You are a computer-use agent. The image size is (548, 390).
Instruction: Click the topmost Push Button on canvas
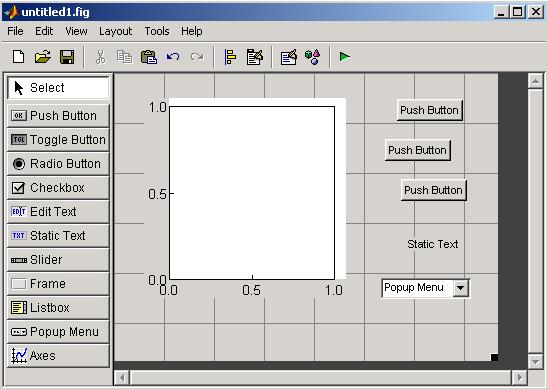[x=430, y=110]
